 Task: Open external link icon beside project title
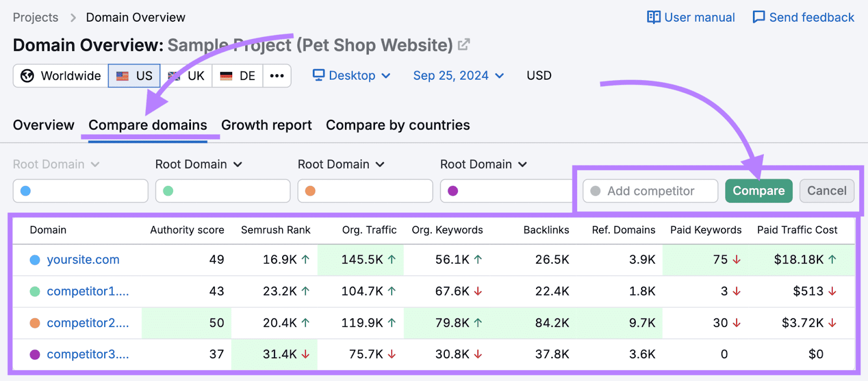point(463,45)
